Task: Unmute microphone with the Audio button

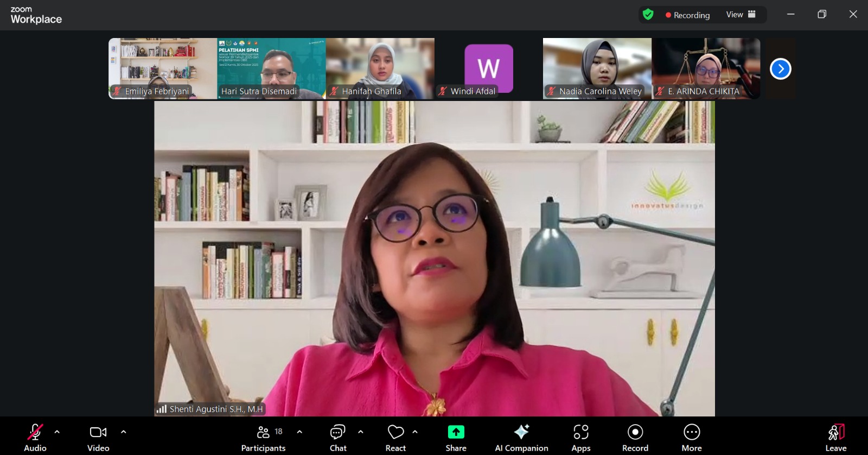Action: 35,437
